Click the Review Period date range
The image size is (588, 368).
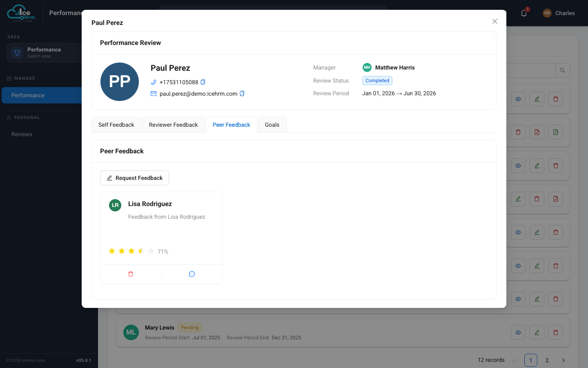click(399, 93)
